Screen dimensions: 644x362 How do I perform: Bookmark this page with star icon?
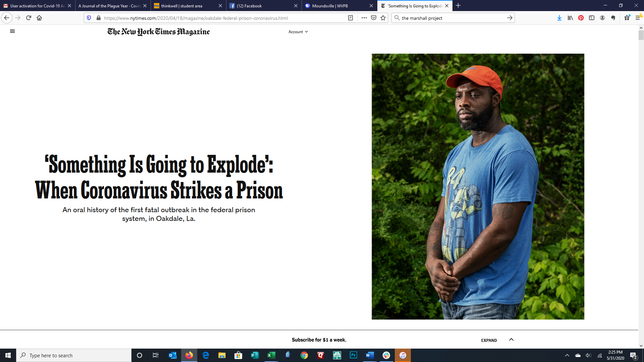(383, 18)
